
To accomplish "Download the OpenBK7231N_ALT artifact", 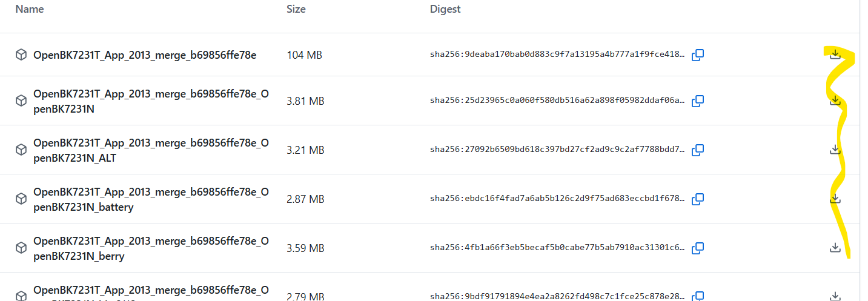I will (835, 149).
